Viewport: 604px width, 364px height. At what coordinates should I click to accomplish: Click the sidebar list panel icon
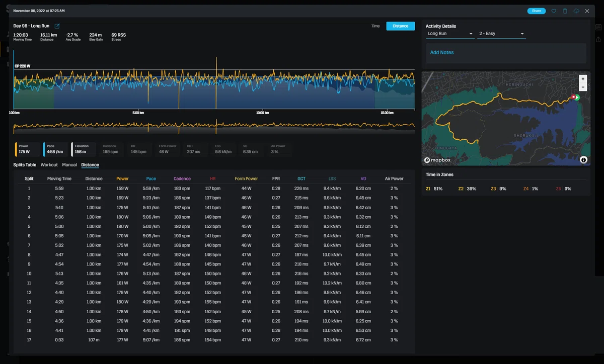tap(598, 28)
